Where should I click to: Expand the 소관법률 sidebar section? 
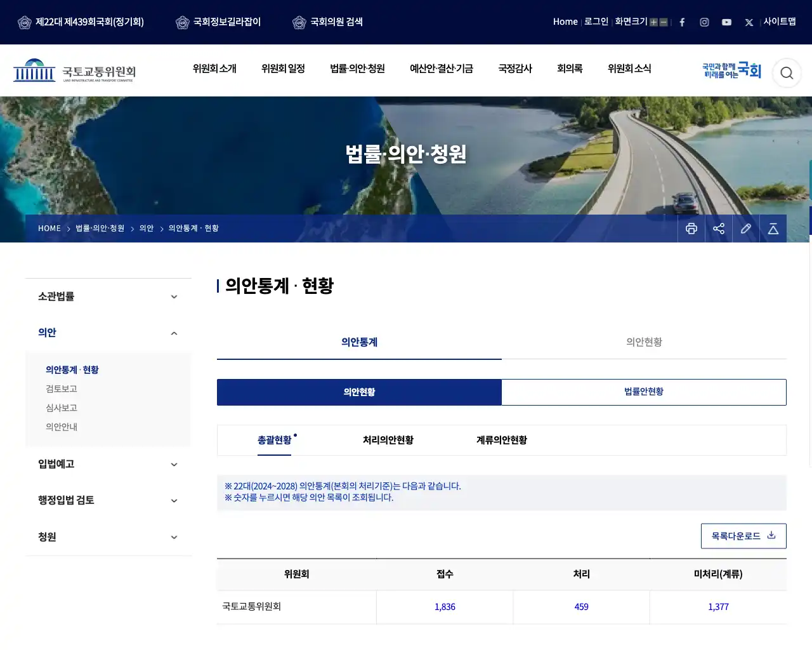pos(108,296)
